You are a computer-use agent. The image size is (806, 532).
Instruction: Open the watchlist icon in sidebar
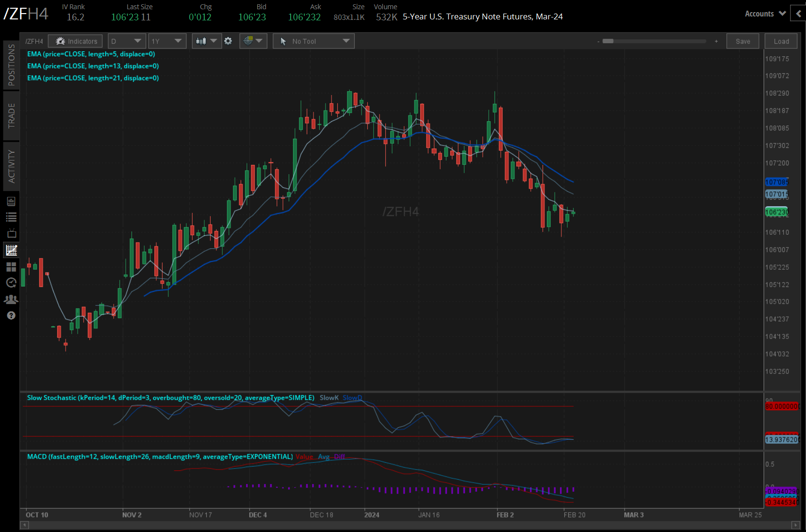pos(11,217)
